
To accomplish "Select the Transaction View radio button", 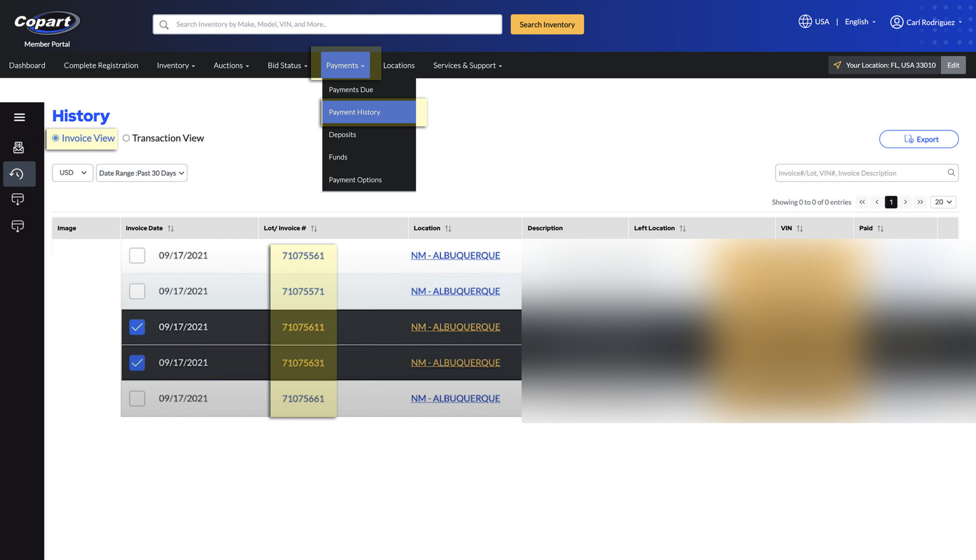I will [x=126, y=138].
